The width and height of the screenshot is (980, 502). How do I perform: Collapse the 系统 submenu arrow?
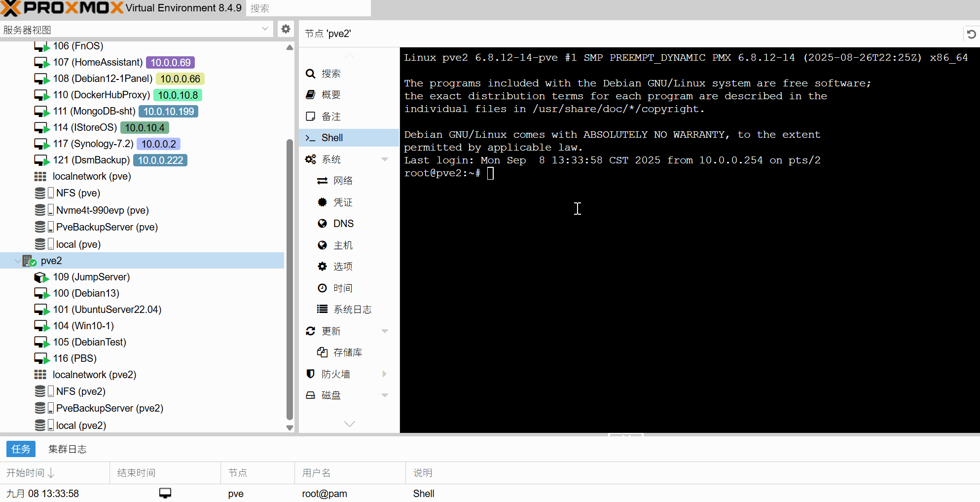[385, 159]
